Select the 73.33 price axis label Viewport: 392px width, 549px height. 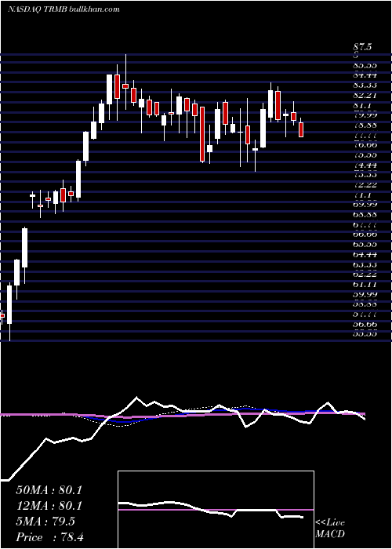click(365, 174)
